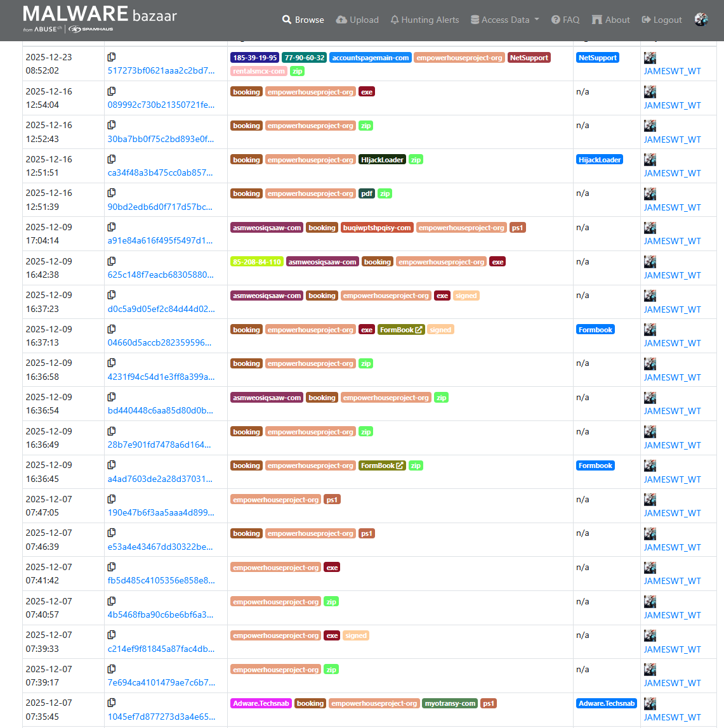Image resolution: width=724 pixels, height=728 pixels.
Task: Copy hash icon for 190e47b6f3aa5aaa4d899
Action: tap(112, 498)
